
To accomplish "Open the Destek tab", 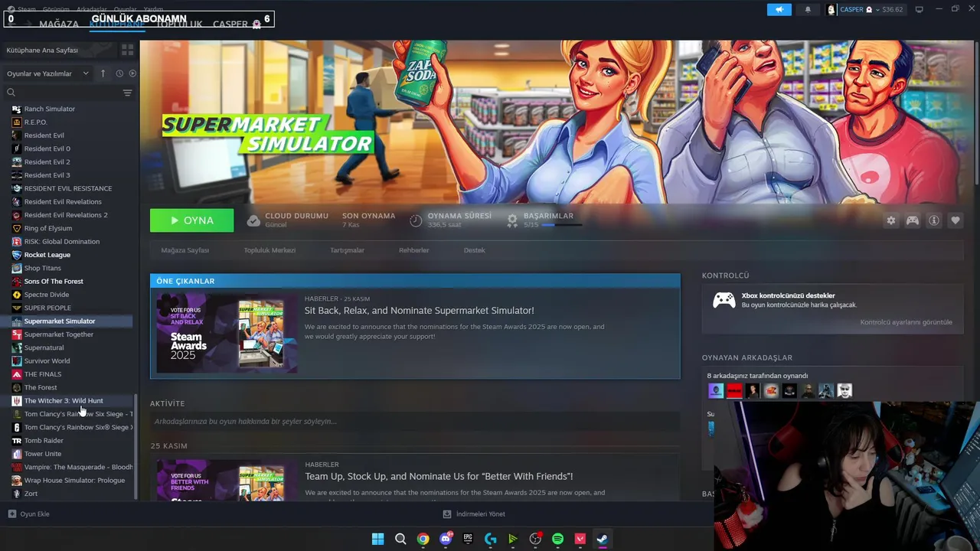I will (x=474, y=250).
